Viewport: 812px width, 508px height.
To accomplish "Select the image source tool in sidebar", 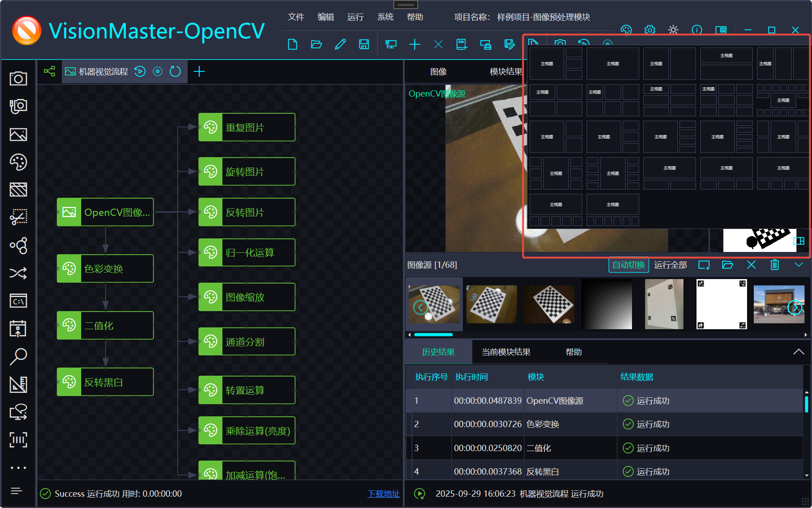I will point(18,135).
